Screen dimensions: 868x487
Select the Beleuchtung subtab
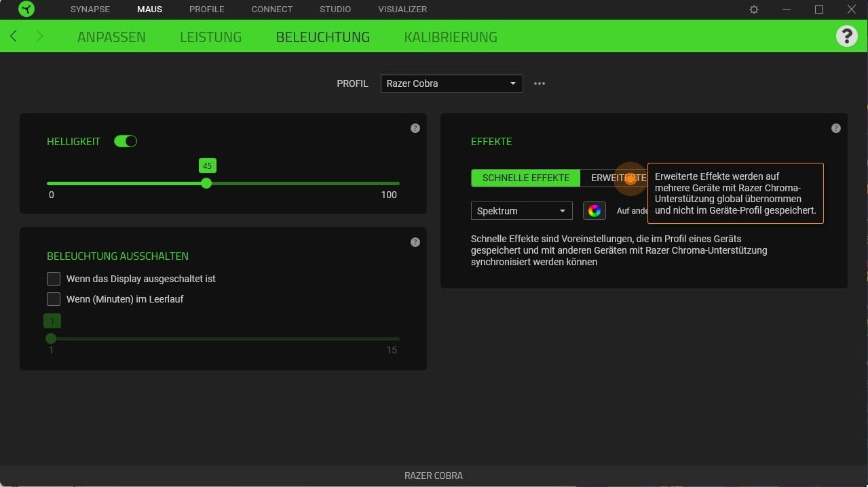(x=322, y=37)
